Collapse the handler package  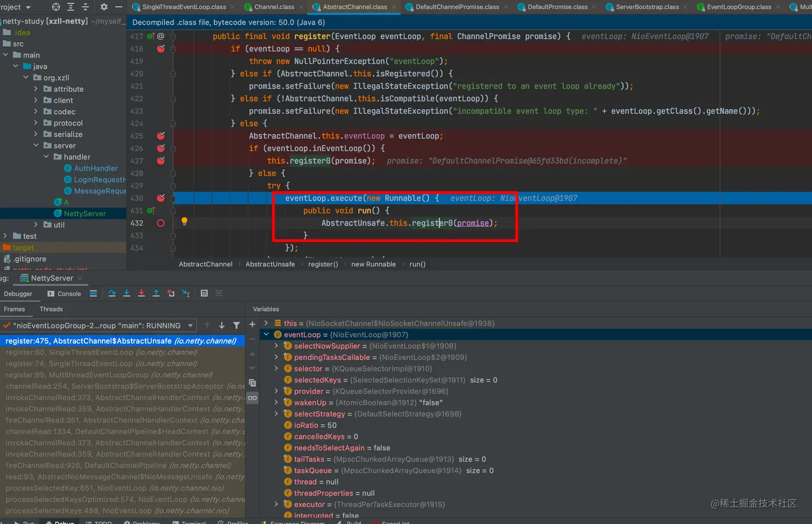(x=46, y=157)
